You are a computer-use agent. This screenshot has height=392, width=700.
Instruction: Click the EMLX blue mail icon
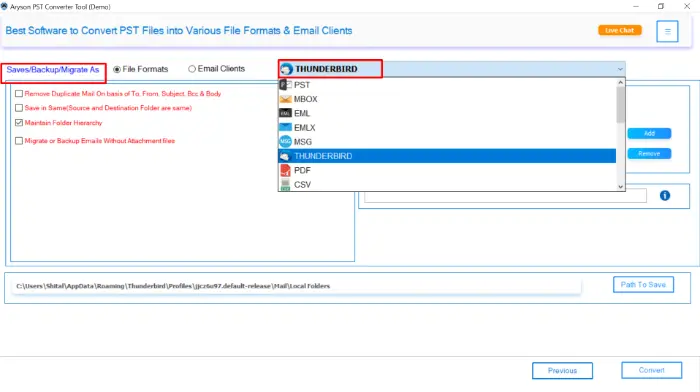point(285,128)
